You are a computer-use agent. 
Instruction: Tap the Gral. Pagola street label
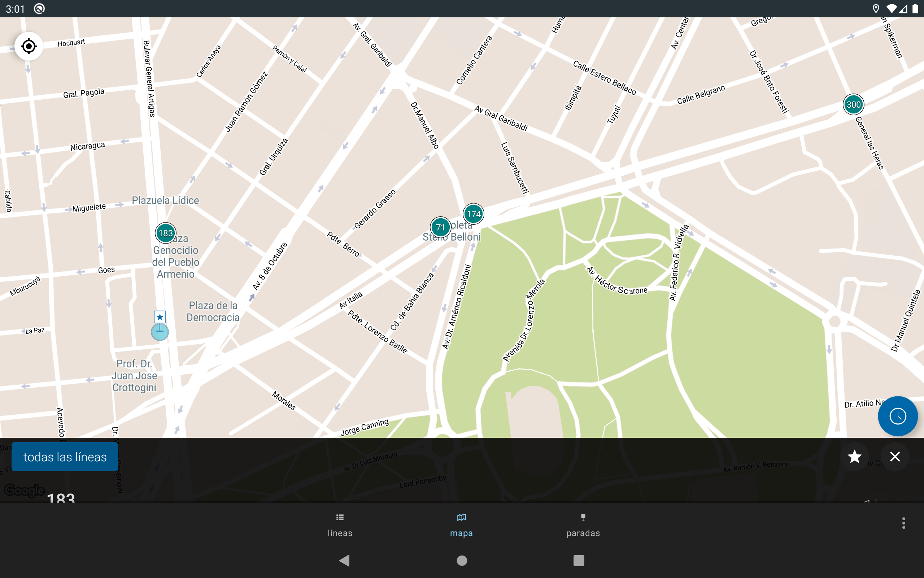tap(84, 93)
